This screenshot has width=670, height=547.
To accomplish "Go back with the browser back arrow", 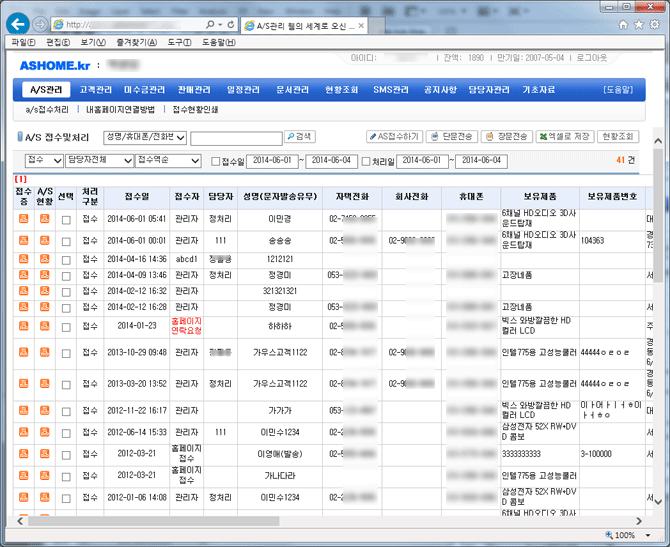I will [x=18, y=24].
